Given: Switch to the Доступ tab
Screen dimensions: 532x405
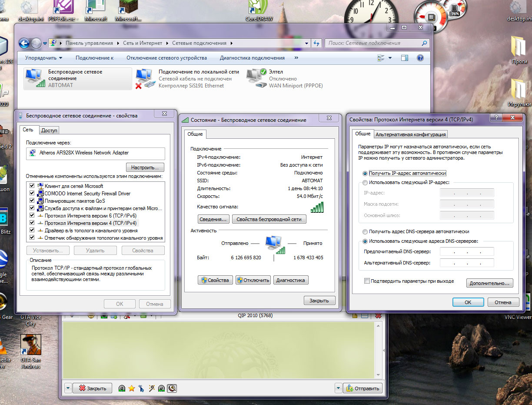Looking at the screenshot, I should point(49,130).
